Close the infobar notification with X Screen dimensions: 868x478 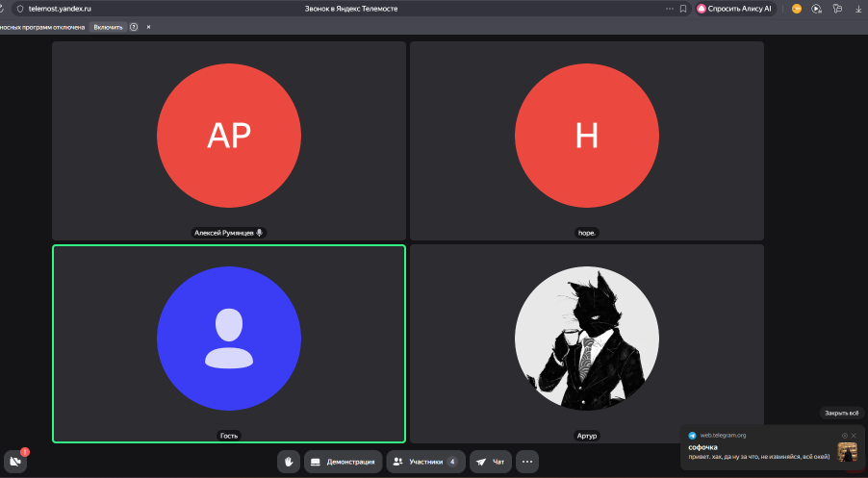pyautogui.click(x=148, y=27)
